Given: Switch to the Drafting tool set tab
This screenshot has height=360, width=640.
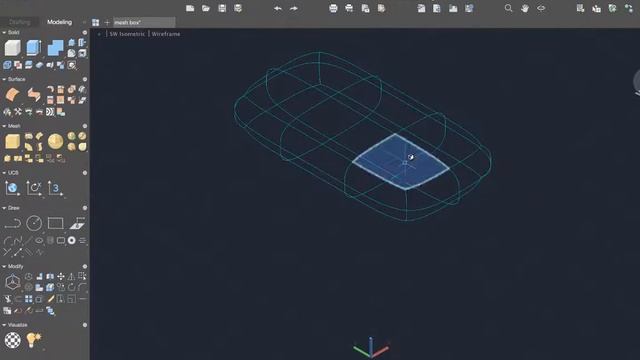Looking at the screenshot, I should click(x=20, y=22).
